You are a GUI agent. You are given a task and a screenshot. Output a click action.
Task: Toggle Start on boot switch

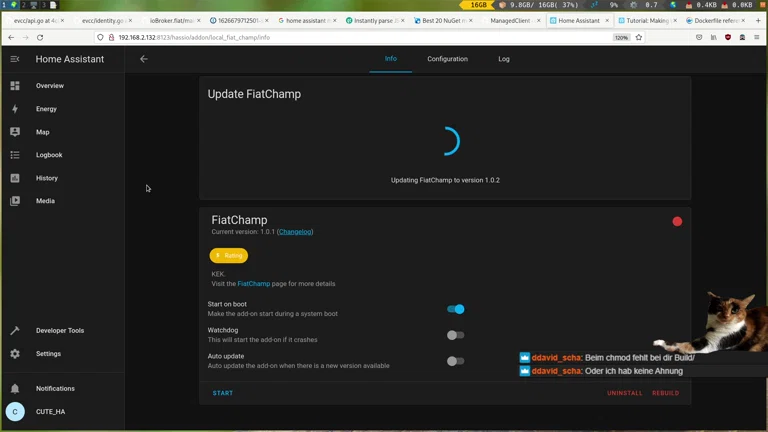tap(456, 309)
